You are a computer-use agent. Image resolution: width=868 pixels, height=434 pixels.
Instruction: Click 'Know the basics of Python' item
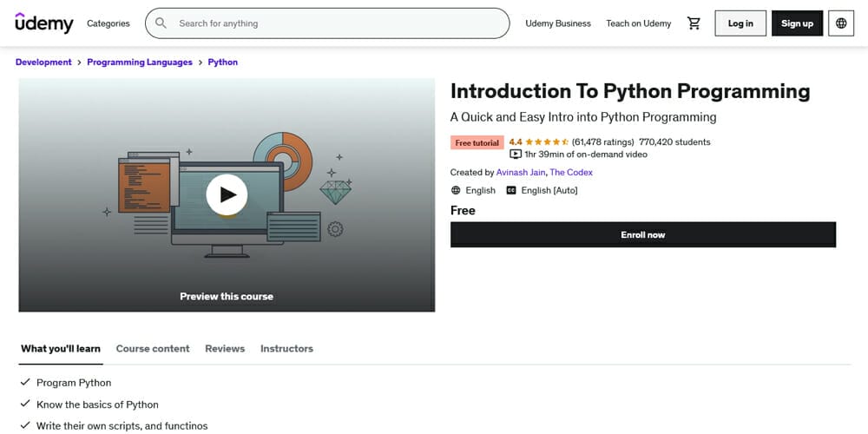[x=97, y=404]
